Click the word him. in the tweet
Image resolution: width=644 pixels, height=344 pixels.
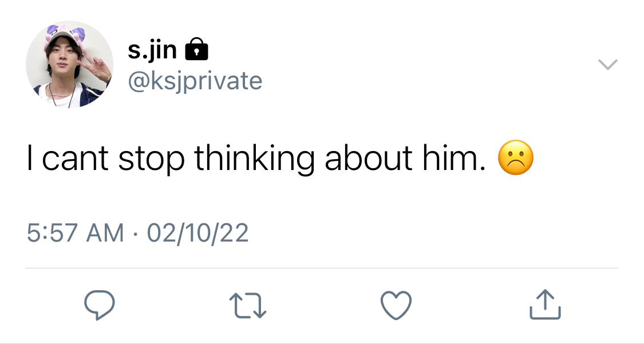(455, 159)
